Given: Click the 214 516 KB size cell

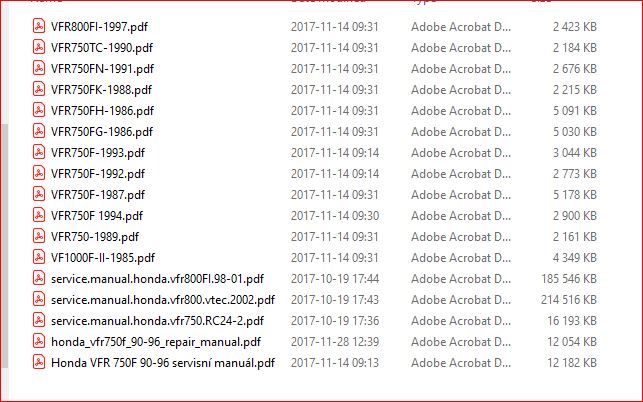Looking at the screenshot, I should (568, 300).
